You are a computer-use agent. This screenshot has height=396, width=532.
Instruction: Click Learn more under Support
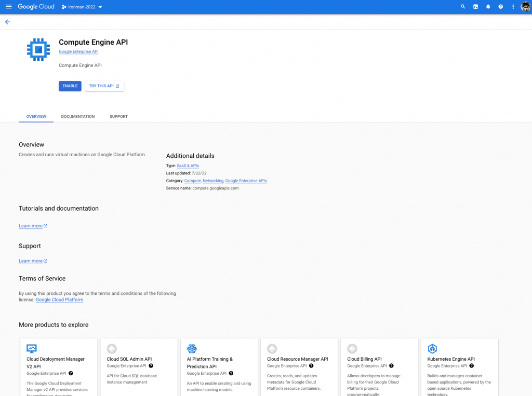pos(33,261)
